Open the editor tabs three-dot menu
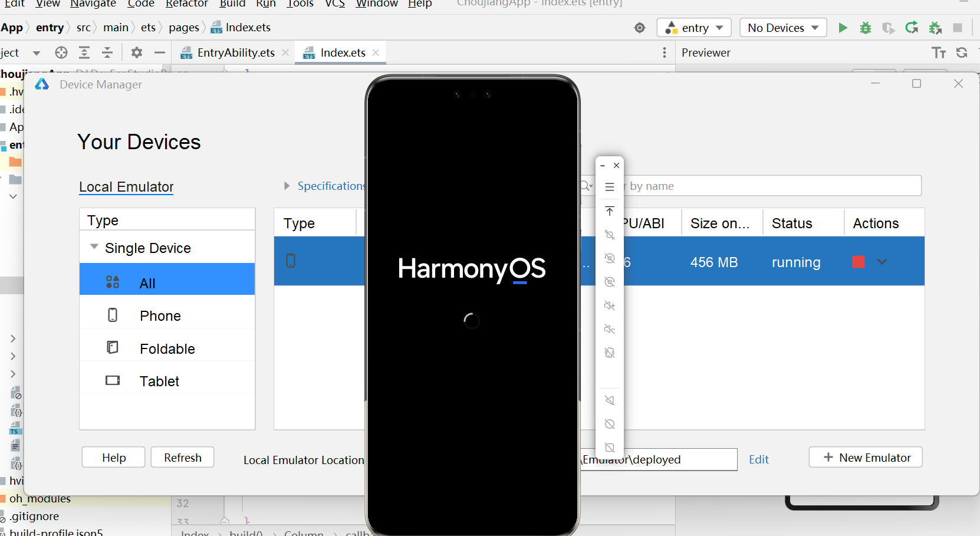Screen dimensions: 980x536 pyautogui.click(x=665, y=52)
